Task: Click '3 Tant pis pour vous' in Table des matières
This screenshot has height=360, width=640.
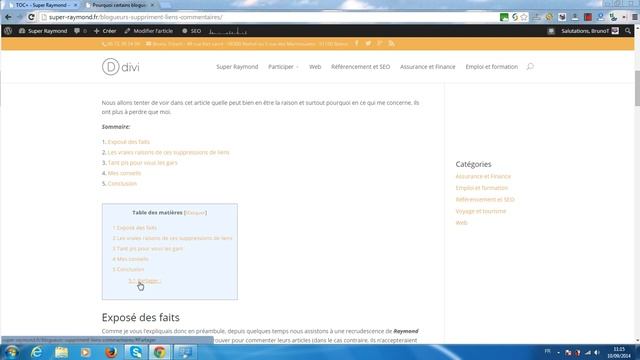Action: [148, 249]
